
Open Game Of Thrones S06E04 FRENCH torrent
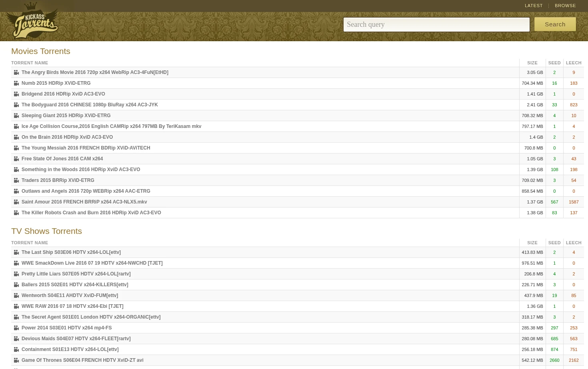[82, 360]
